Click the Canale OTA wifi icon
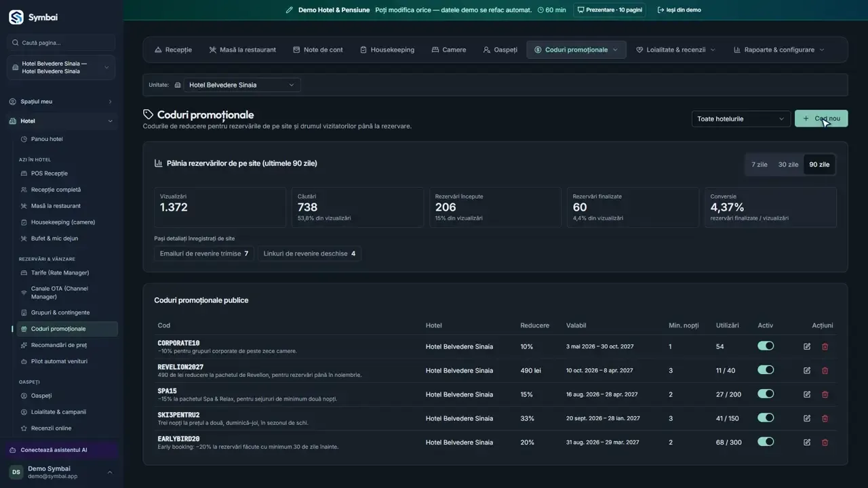Screen dimensions: 868x488 pyautogui.click(x=24, y=293)
